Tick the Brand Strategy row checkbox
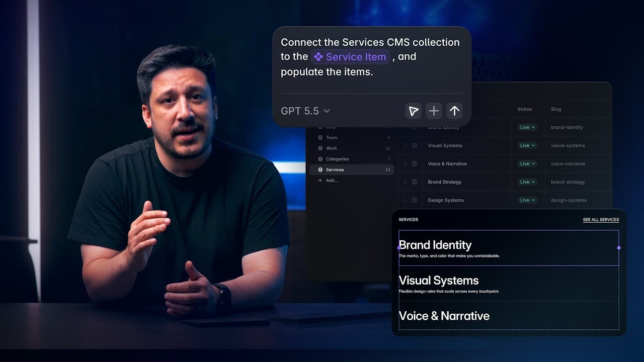Viewport: 644px width, 362px height. (x=415, y=182)
